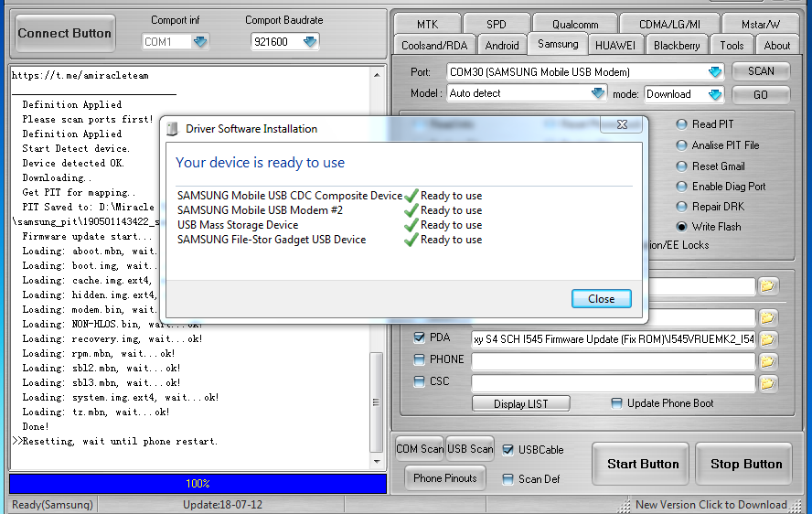Image resolution: width=812 pixels, height=514 pixels.
Task: Click Display LIST button
Action: tap(521, 403)
